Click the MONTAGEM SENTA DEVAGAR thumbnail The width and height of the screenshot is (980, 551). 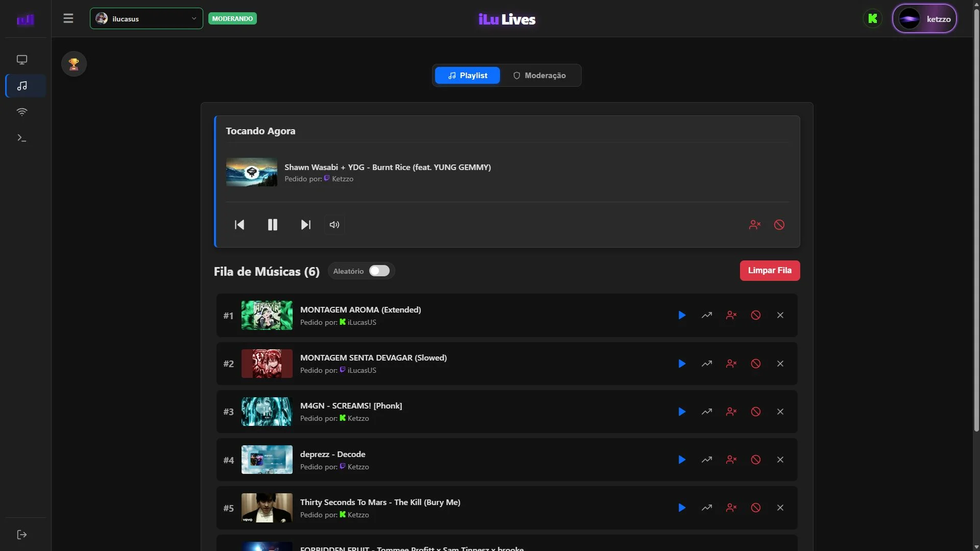[267, 364]
